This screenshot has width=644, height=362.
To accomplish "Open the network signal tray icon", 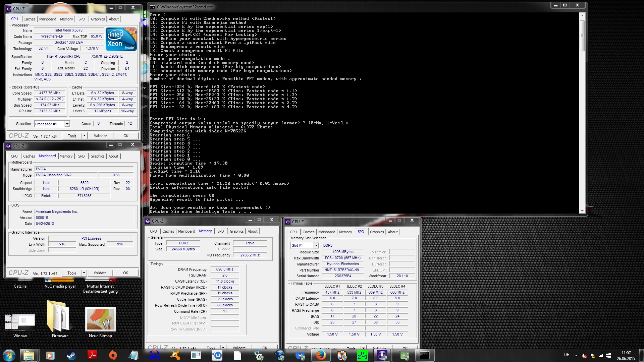I will pos(600,356).
